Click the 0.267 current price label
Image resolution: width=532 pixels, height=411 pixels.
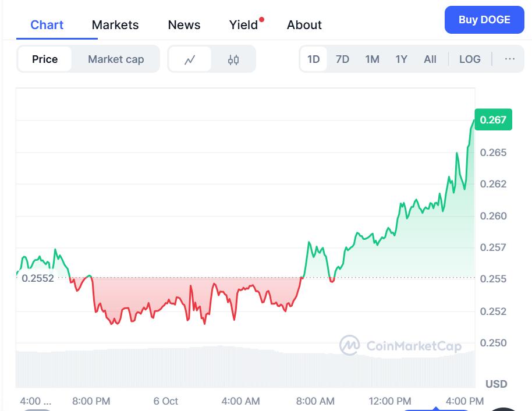tap(493, 120)
